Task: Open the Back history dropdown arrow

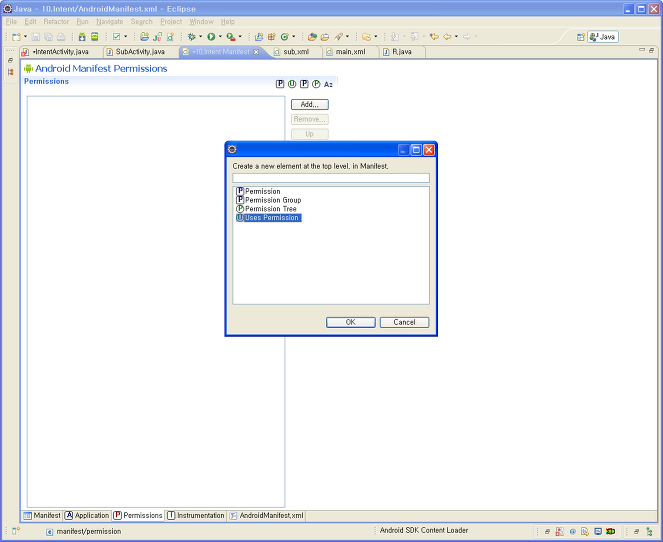Action: click(x=456, y=37)
